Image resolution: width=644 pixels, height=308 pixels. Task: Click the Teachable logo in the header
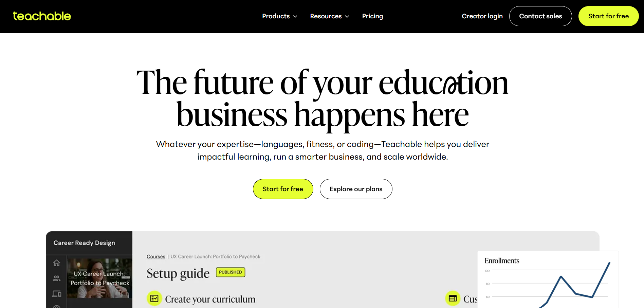(x=41, y=16)
